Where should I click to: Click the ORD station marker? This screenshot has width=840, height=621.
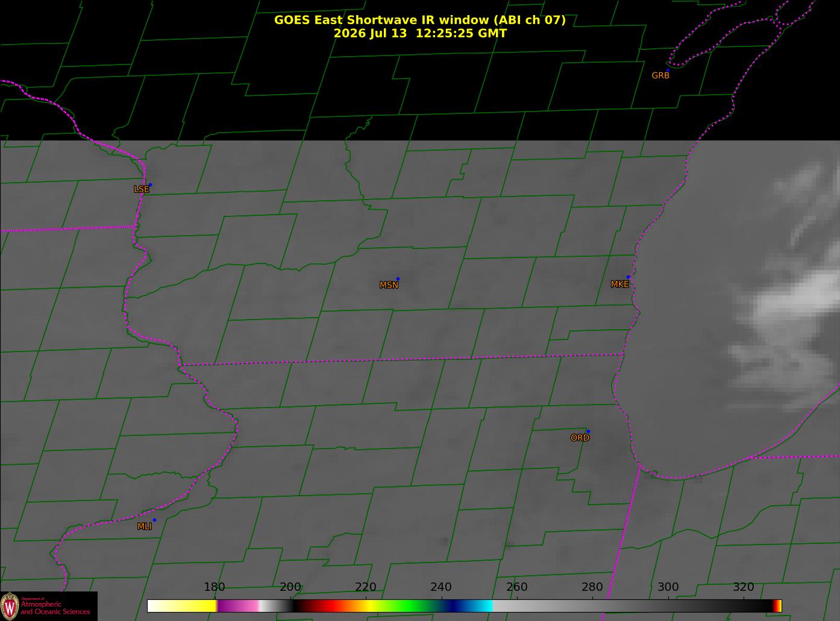[588, 431]
